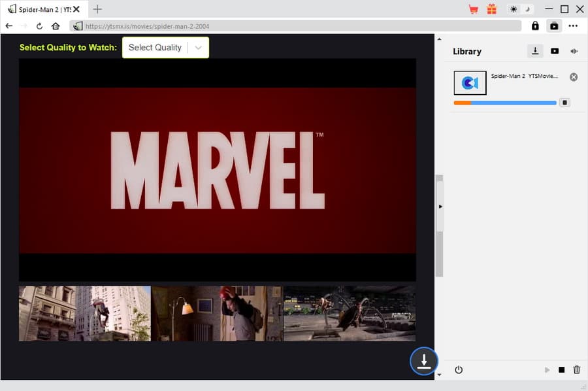The image size is (588, 391).
Task: Delete downloads with the trash can icon
Action: coord(576,370)
